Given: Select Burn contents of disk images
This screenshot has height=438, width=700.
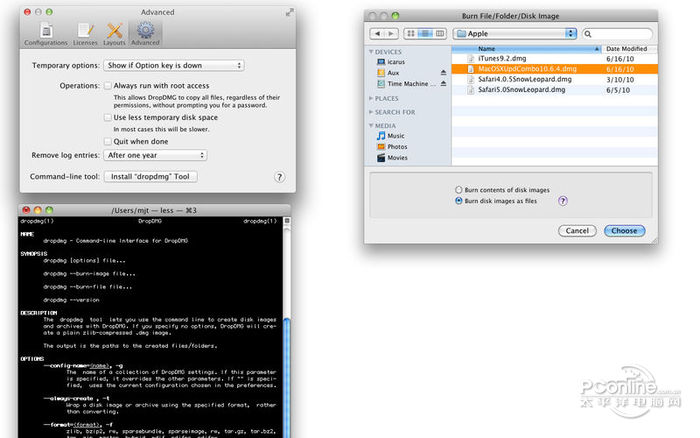Looking at the screenshot, I should click(458, 190).
